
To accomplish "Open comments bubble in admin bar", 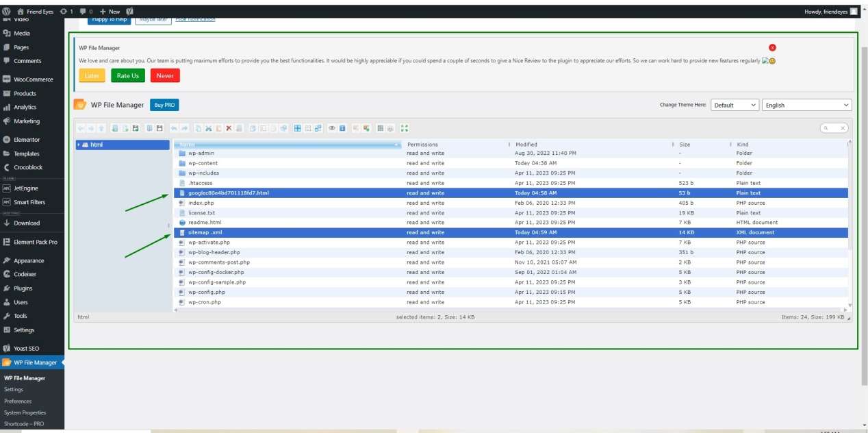I will pyautogui.click(x=86, y=11).
